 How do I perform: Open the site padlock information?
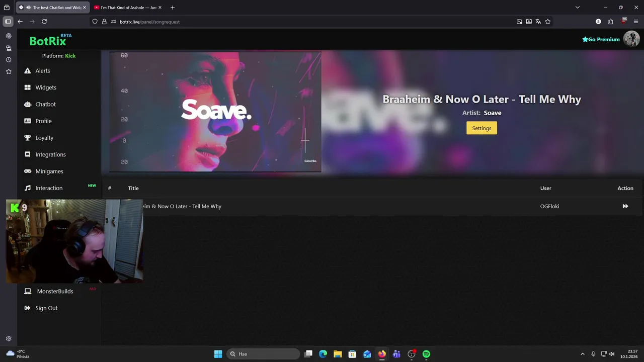coord(104,22)
